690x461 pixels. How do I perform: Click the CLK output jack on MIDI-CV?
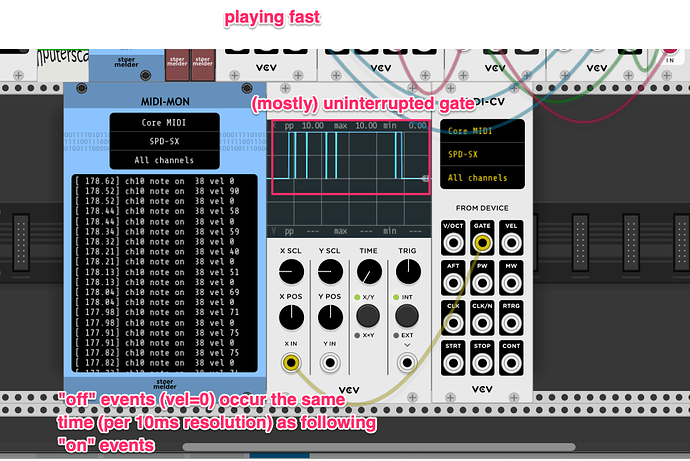click(453, 322)
